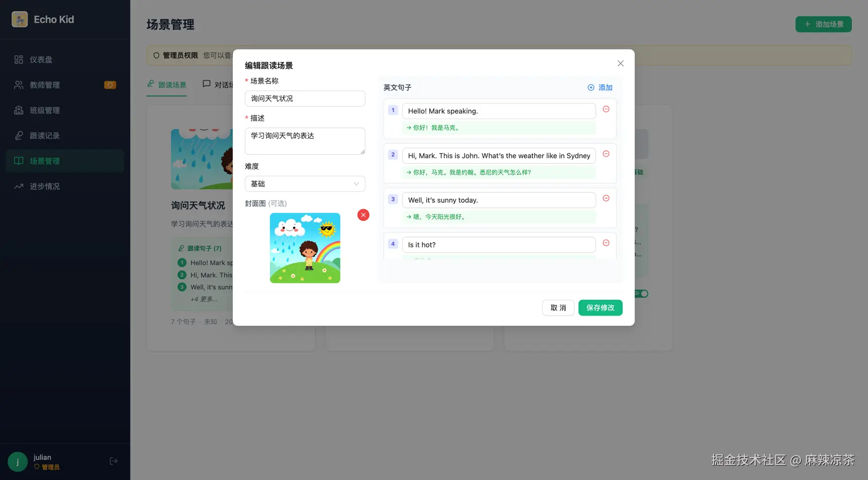Delete the cover image via red X icon
This screenshot has width=868, height=480.
[x=363, y=215]
